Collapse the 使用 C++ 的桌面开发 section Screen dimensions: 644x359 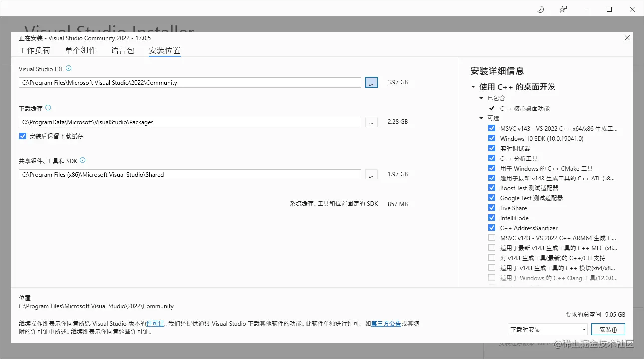click(473, 87)
